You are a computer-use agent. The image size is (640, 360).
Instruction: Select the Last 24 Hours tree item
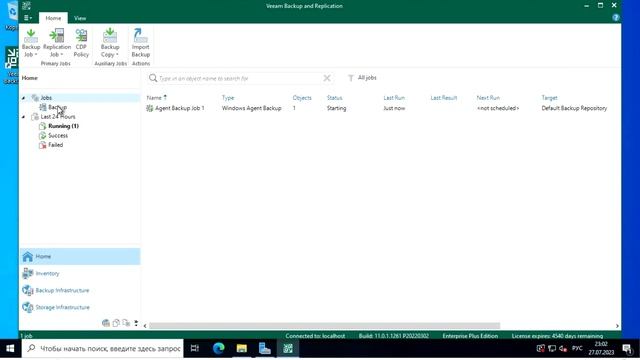[x=58, y=117]
